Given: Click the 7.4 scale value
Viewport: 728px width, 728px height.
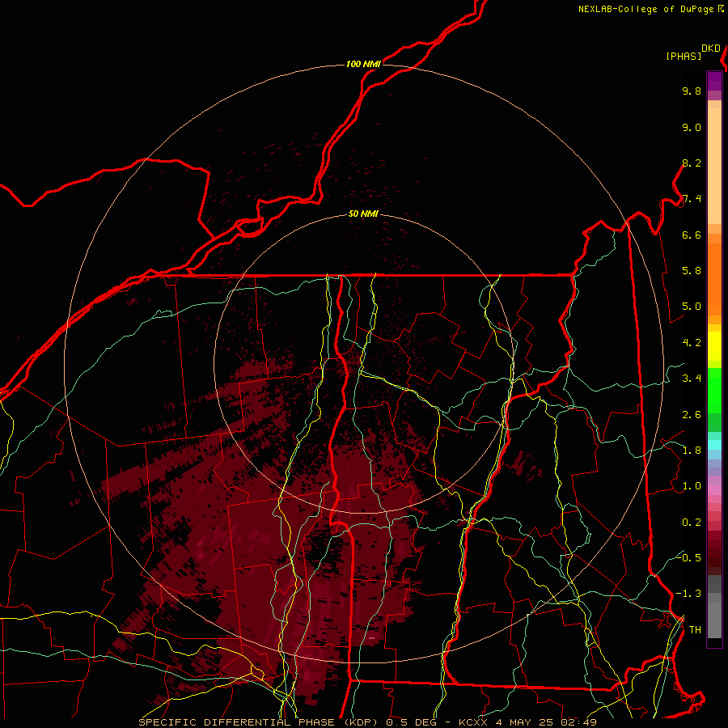Looking at the screenshot, I should point(692,199).
